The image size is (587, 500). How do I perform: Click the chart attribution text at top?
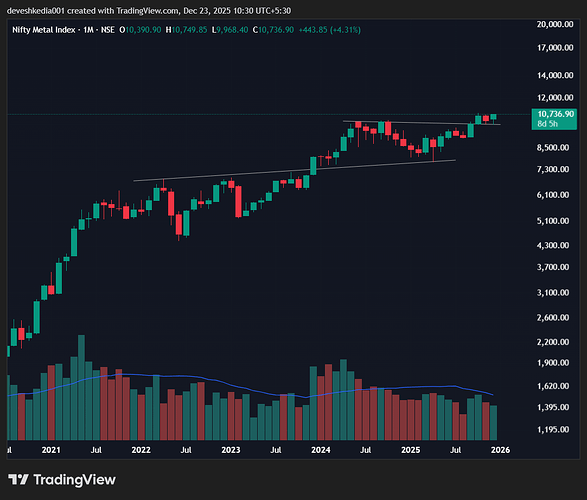(x=149, y=11)
